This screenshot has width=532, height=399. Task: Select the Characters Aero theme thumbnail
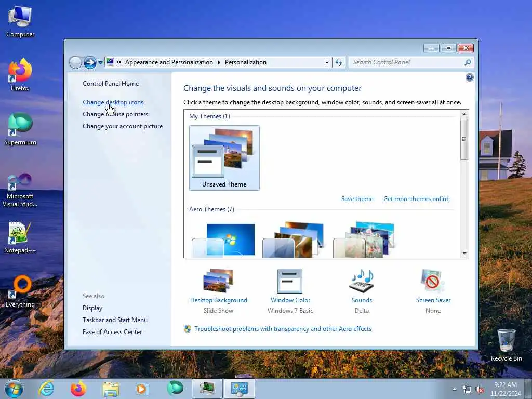(364, 240)
